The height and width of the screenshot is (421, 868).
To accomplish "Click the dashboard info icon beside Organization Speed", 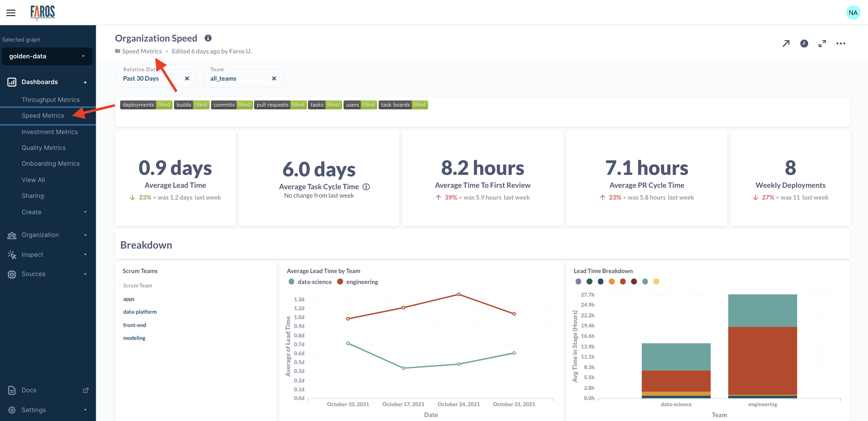I will click(x=208, y=38).
